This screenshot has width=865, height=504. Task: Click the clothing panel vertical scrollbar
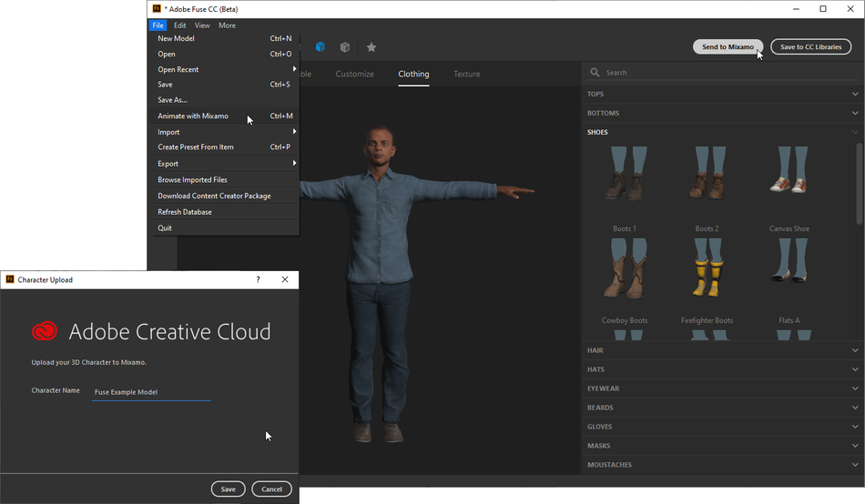pyautogui.click(x=859, y=184)
